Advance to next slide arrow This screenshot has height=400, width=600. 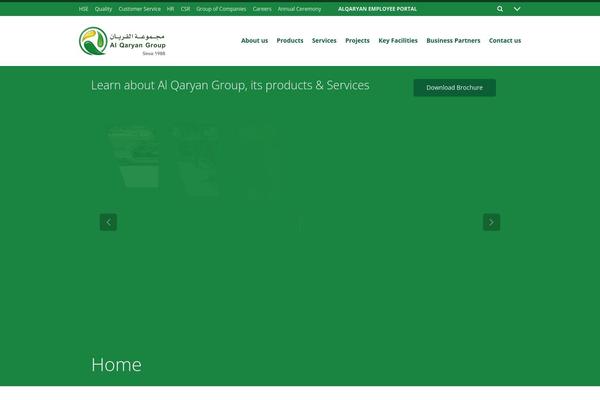(491, 222)
